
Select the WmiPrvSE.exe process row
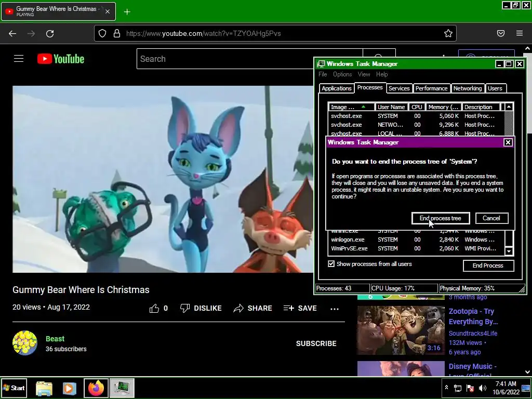(x=416, y=248)
